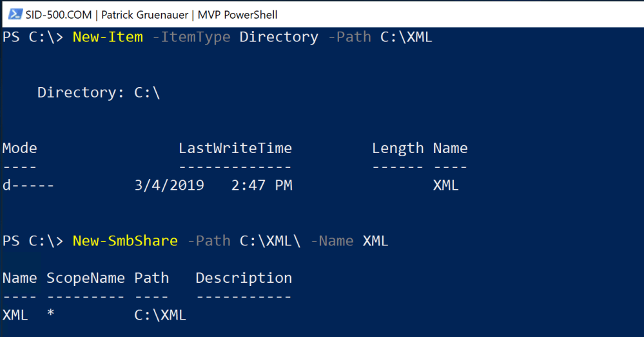Click the New-Item command text
The width and height of the screenshot is (644, 337).
pyautogui.click(x=108, y=37)
